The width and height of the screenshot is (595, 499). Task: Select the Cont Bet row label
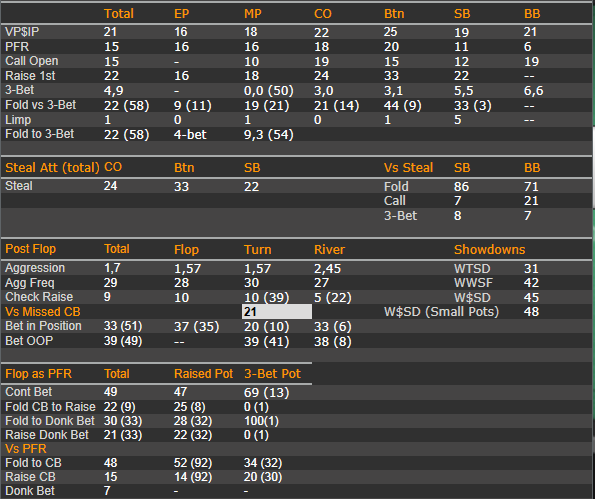28,392
